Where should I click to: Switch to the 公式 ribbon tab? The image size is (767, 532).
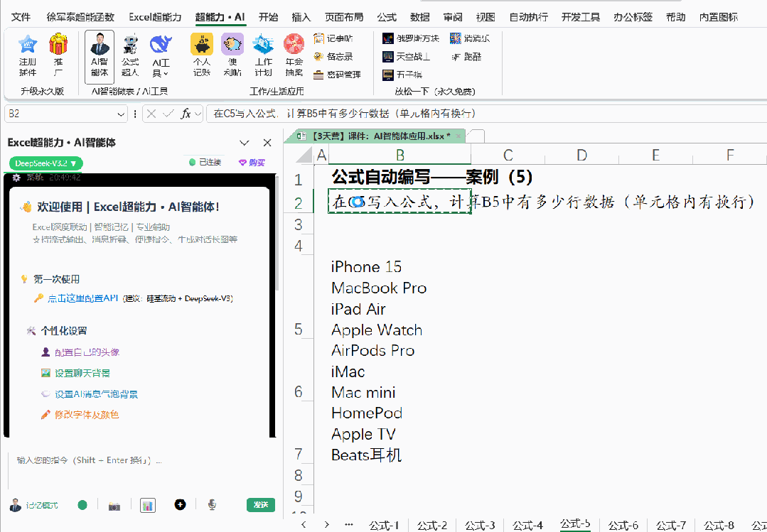387,18
